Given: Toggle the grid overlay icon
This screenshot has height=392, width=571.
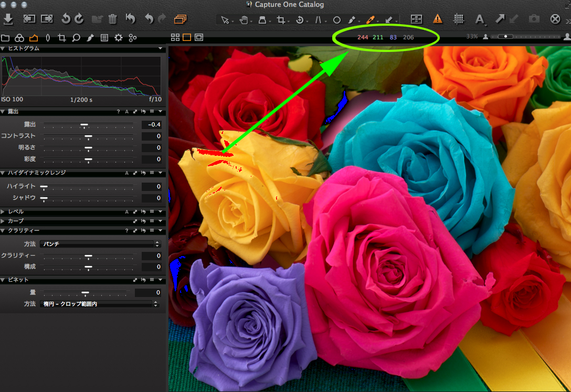Looking at the screenshot, I should 459,19.
